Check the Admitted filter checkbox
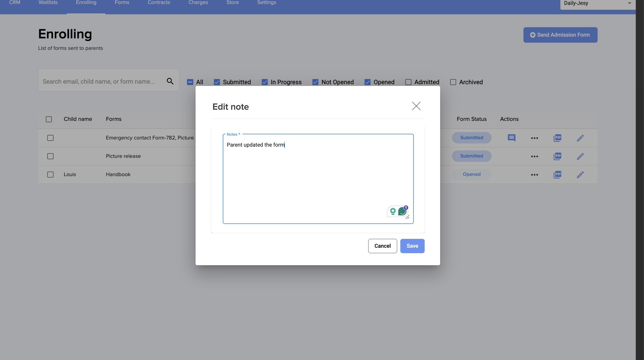 click(x=408, y=82)
